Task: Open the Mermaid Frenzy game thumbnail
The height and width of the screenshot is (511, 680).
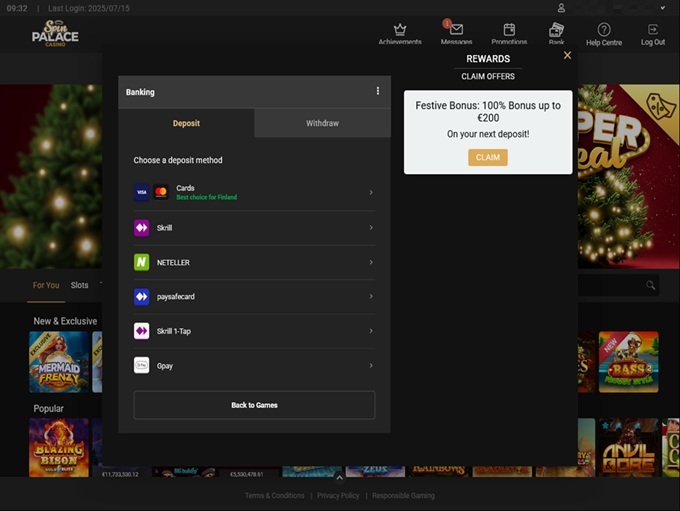Action: [59, 361]
